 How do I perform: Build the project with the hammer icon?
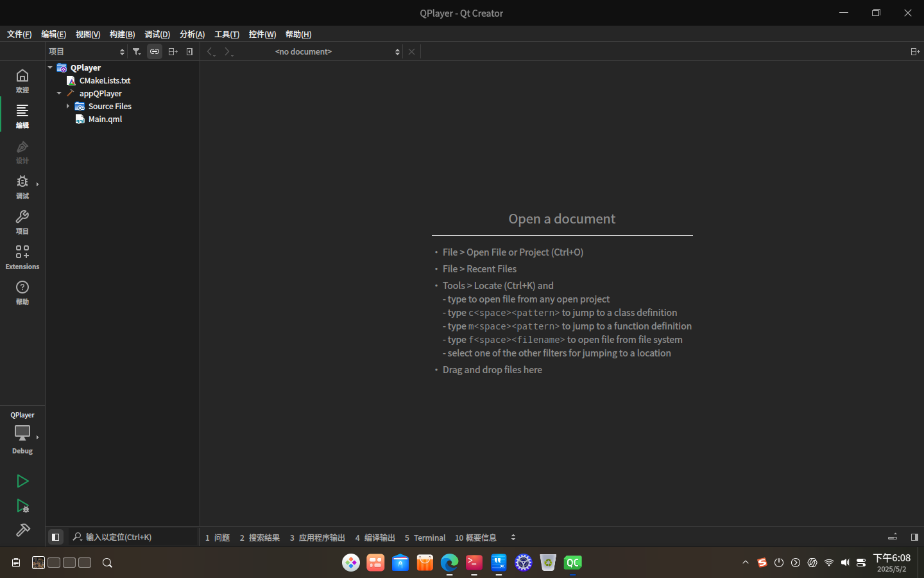pyautogui.click(x=22, y=530)
